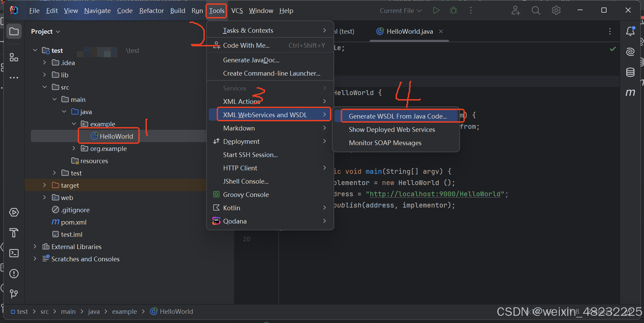Open the HTTP Client submenu
Viewport: 644px width, 323px height.
(270, 168)
